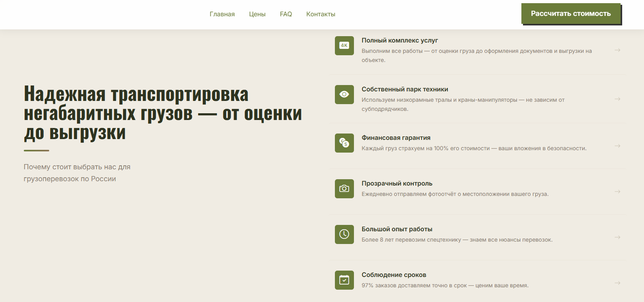Click the camera icon beside Прозрачный контроль
644x302 pixels.
point(344,189)
